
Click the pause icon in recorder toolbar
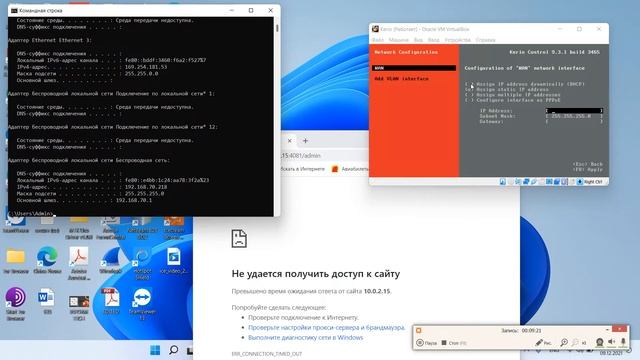click(420, 343)
